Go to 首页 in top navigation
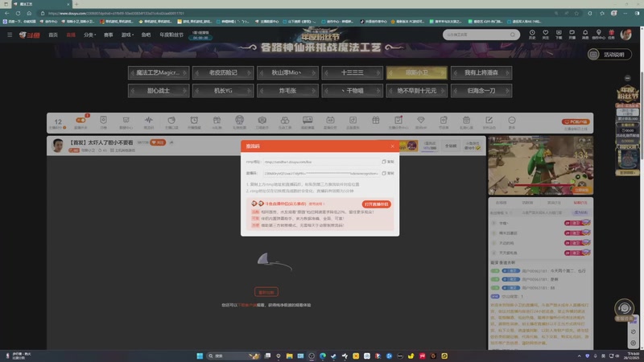The height and width of the screenshot is (362, 644). pos(53,35)
